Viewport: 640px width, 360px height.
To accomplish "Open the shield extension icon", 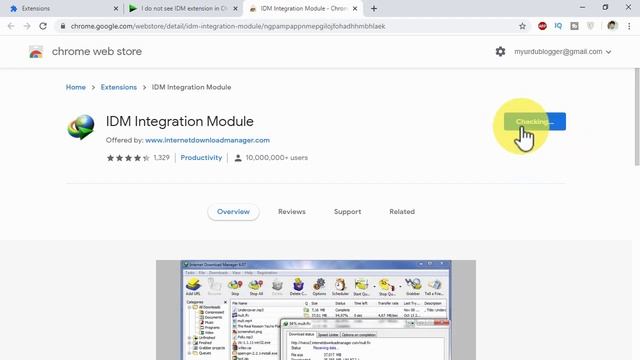I will pos(590,26).
